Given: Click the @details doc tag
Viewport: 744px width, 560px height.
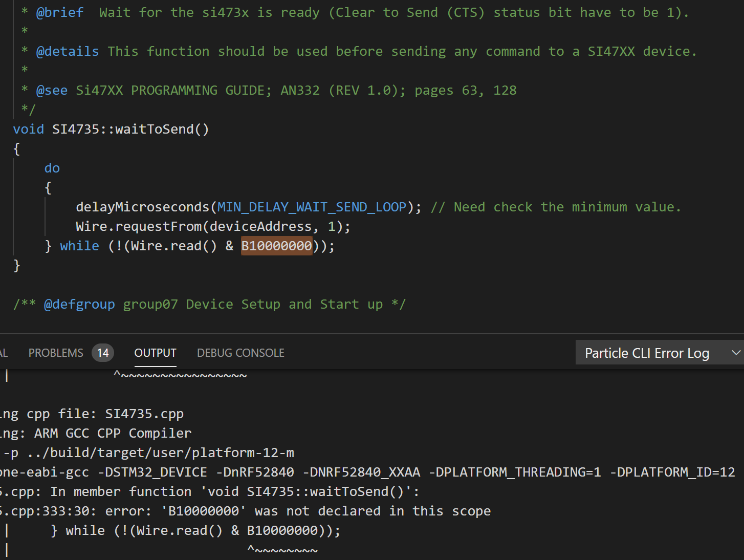Looking at the screenshot, I should pyautogui.click(x=68, y=51).
